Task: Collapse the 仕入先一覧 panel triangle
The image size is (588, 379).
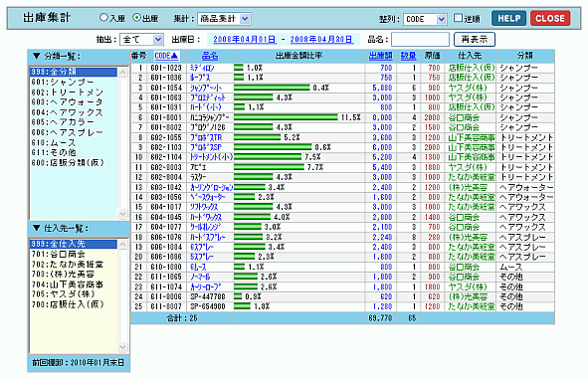Action: click(36, 228)
